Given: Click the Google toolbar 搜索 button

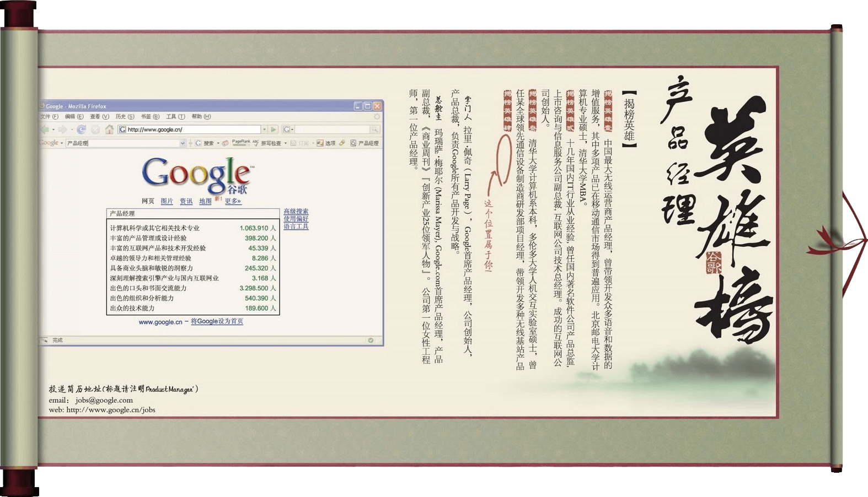Looking at the screenshot, I should coord(203,143).
